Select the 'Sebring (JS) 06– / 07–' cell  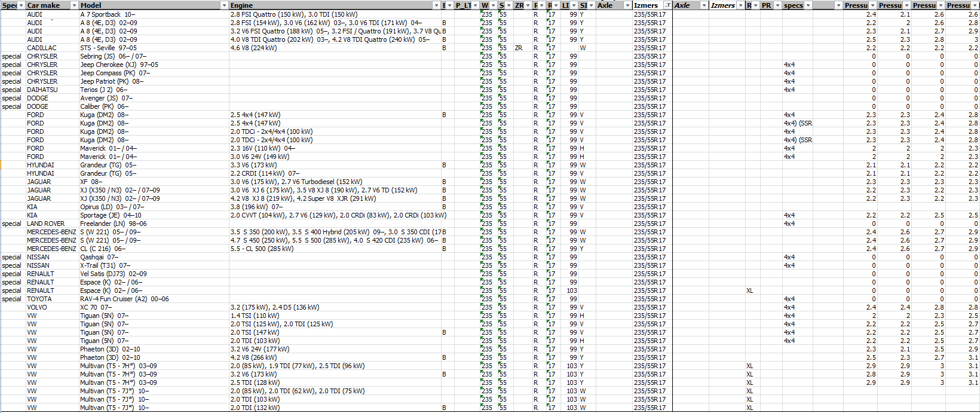154,56
